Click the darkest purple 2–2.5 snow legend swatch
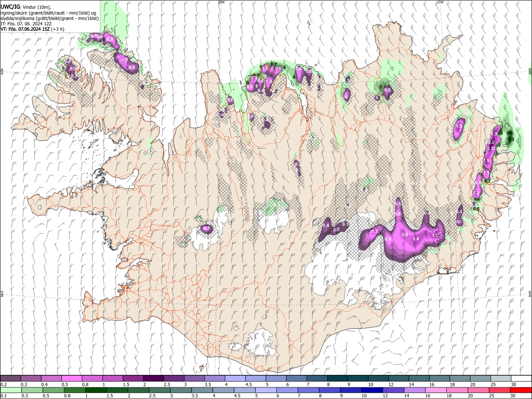Screen dimensions: 532x399 153,379
